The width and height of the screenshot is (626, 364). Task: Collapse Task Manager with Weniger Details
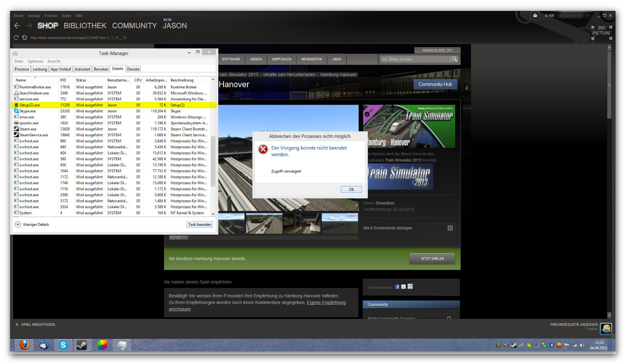point(32,224)
